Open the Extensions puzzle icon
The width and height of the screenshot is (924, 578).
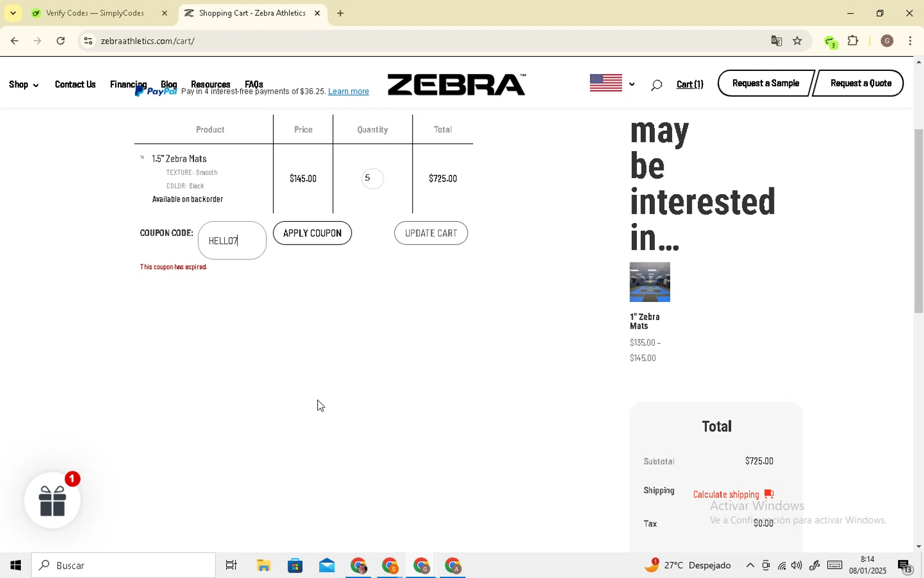coord(853,41)
